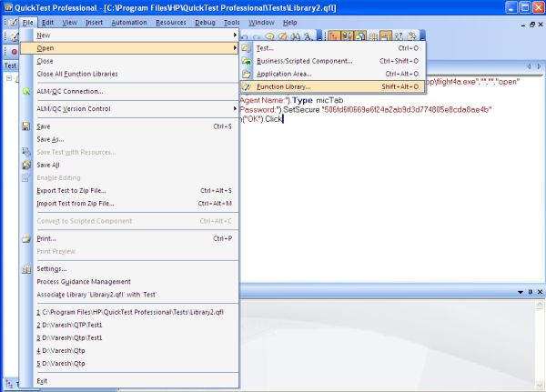Click the first highlighted orange toolbar icon

pyautogui.click(x=334, y=35)
